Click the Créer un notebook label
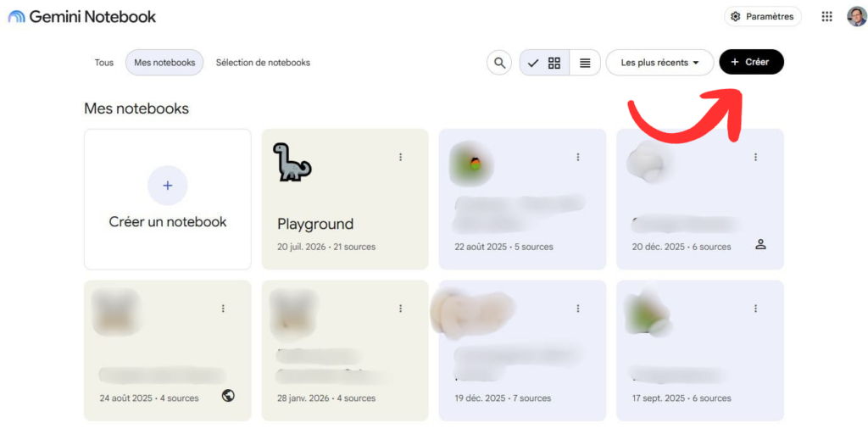Viewport: 868px width, 434px height. (x=168, y=222)
